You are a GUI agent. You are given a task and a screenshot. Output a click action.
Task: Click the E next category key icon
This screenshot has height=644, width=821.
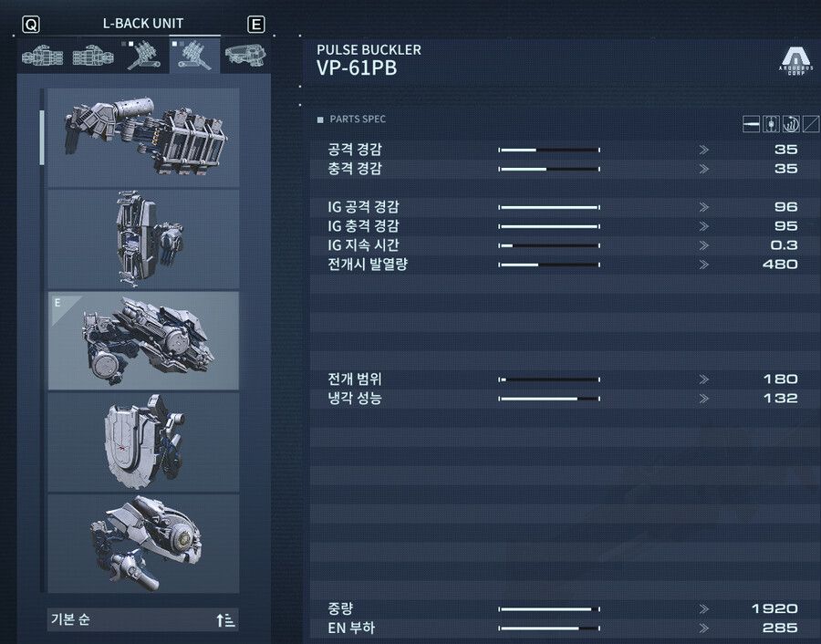click(256, 24)
